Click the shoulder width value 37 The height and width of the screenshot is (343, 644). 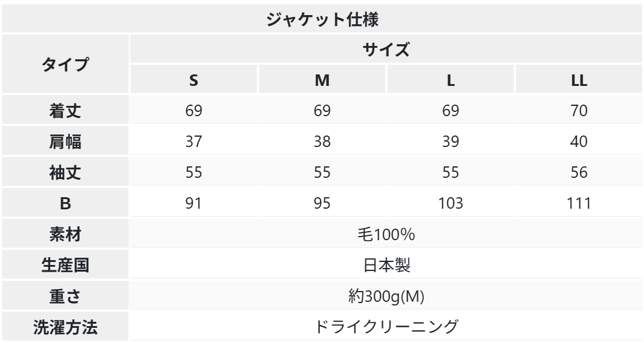pos(194,142)
